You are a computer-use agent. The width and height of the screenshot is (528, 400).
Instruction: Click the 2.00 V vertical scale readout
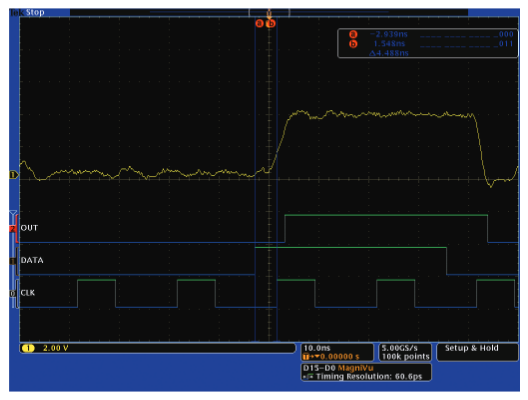point(56,348)
